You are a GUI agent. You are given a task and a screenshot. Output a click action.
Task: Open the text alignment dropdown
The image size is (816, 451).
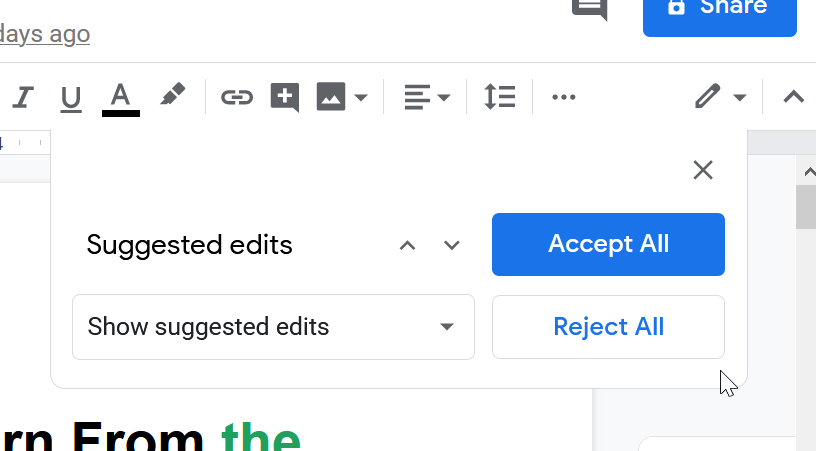click(427, 97)
